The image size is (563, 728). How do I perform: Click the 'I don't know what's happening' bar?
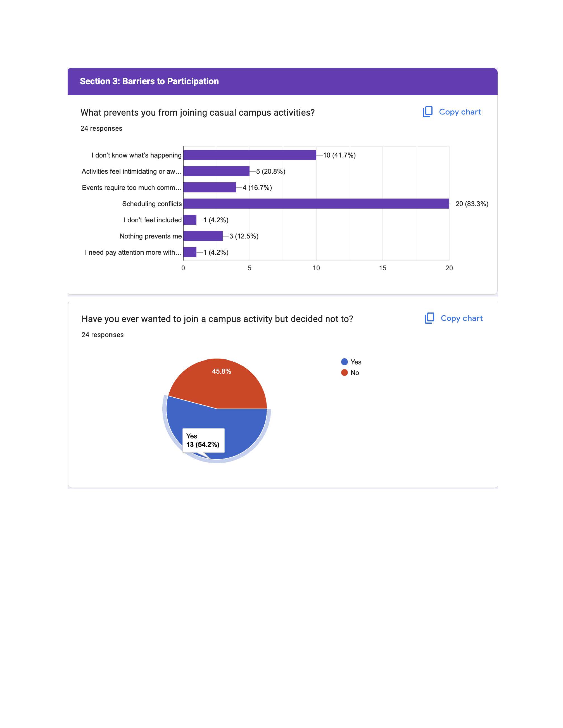(x=250, y=155)
